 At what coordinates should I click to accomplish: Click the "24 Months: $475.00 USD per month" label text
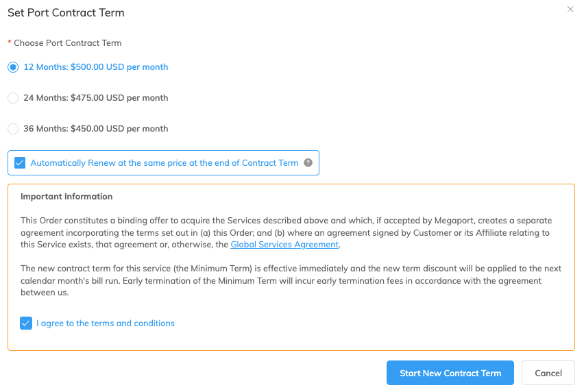click(96, 98)
